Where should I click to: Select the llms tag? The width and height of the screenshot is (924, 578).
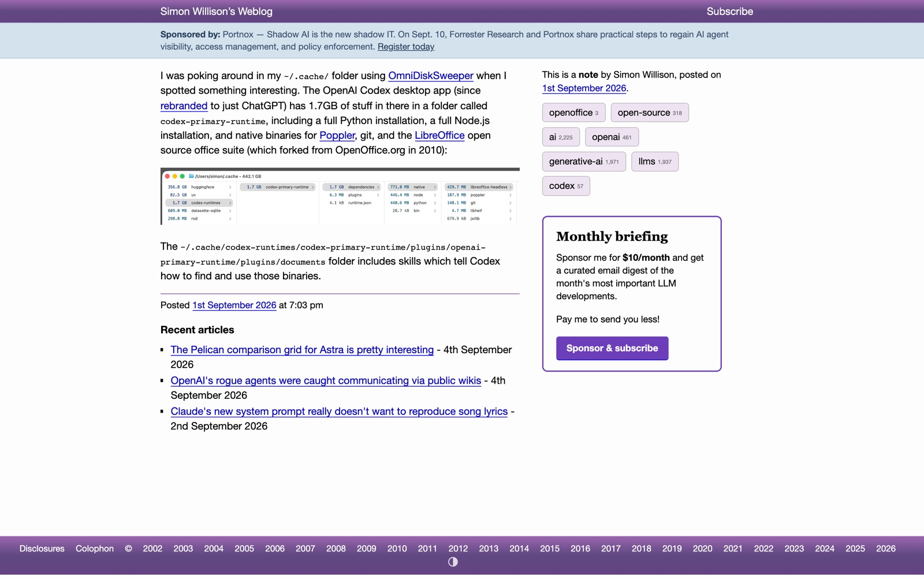point(655,161)
